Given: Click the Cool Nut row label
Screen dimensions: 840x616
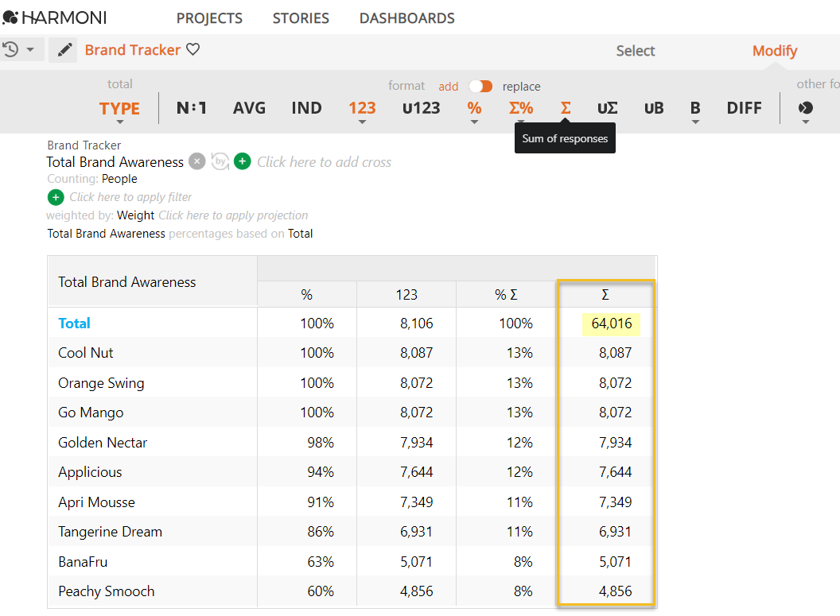Looking at the screenshot, I should tap(86, 353).
